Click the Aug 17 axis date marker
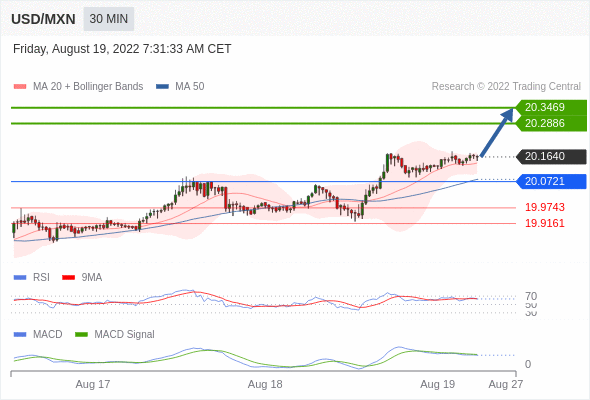 (x=93, y=384)
